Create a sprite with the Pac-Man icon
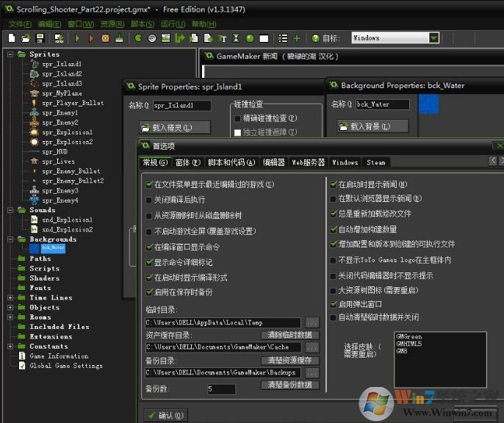The width and height of the screenshot is (504, 423). coord(138,38)
